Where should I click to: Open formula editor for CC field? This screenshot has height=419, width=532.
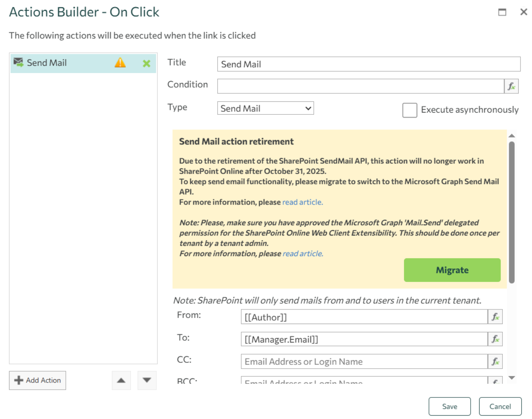click(495, 361)
